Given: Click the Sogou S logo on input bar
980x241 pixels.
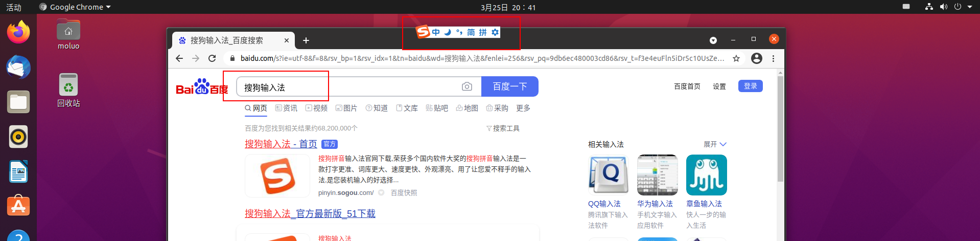Looking at the screenshot, I should 423,32.
